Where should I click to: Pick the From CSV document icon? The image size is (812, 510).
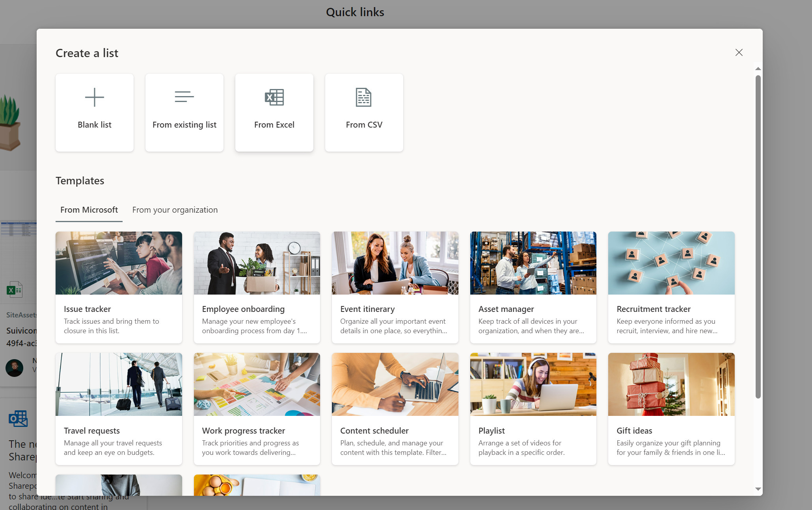(x=363, y=97)
